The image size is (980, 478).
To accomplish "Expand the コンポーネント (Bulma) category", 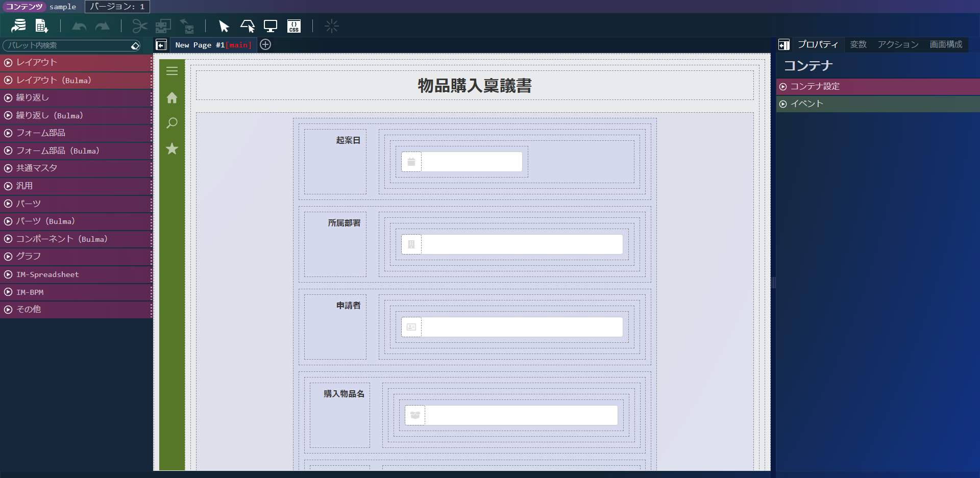I will 76,239.
